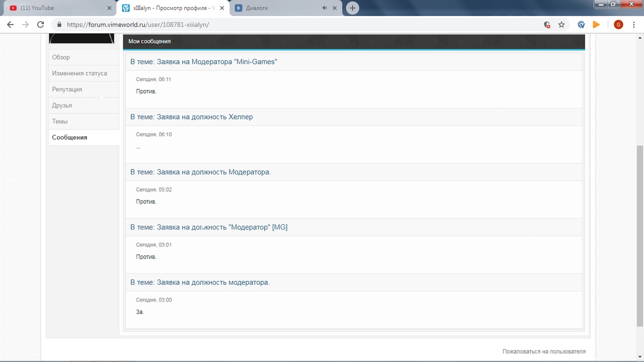The image size is (644, 362).
Task: Open the blocked content shield icon
Action: pyautogui.click(x=547, y=25)
